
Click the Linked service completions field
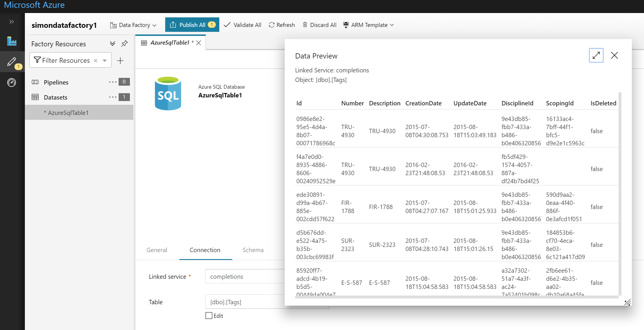coord(245,276)
